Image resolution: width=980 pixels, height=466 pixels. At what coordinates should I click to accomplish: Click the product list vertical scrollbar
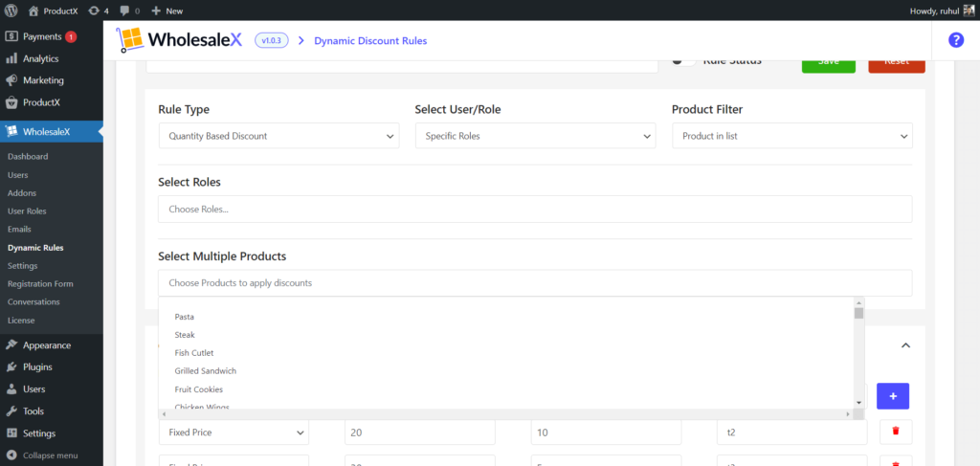(x=858, y=354)
